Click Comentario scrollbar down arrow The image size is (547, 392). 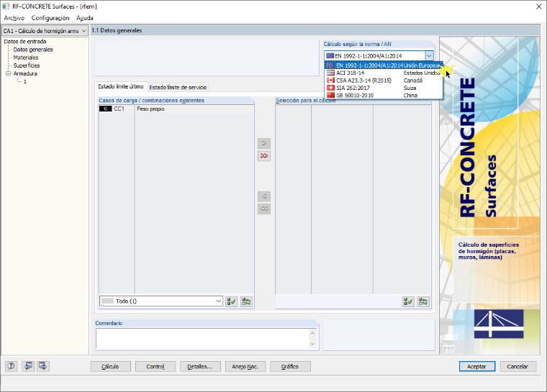[x=312, y=345]
